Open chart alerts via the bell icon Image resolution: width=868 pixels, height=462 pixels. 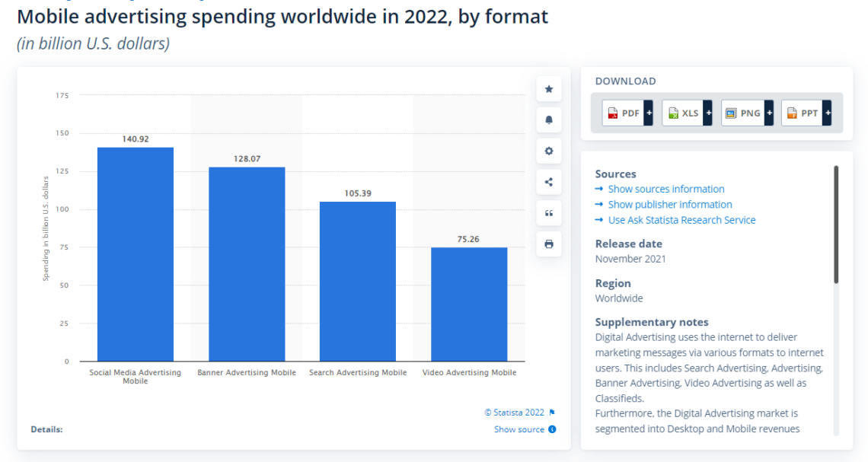548,119
